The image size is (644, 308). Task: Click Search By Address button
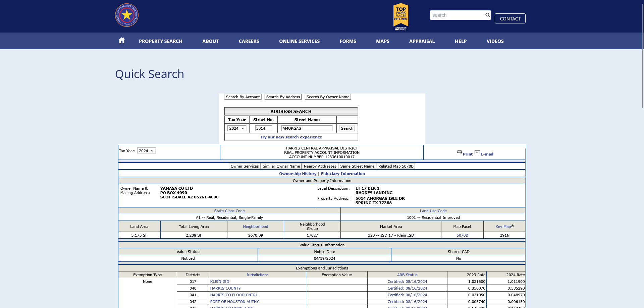click(x=283, y=97)
